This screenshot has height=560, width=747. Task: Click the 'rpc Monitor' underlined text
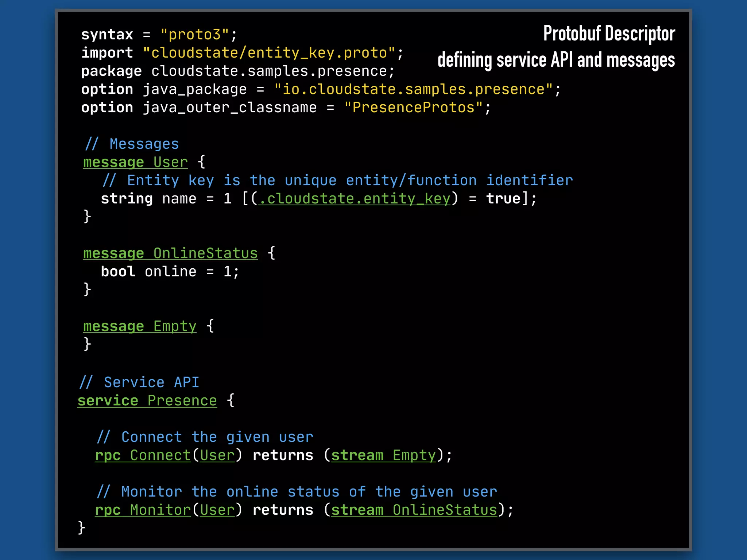(143, 510)
